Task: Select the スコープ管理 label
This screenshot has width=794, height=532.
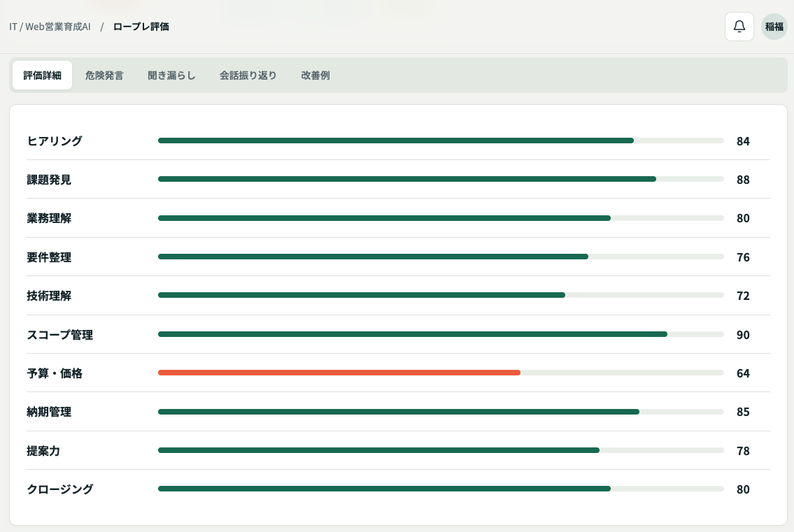Action: coord(59,335)
